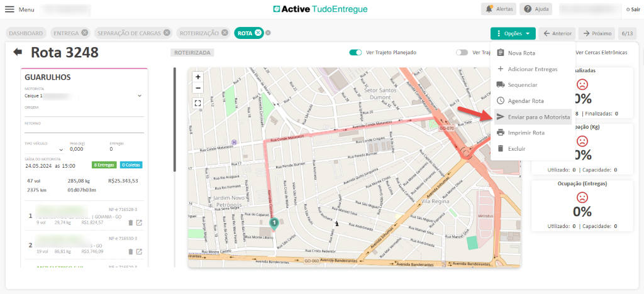Close the ROTA tab
Viewport: 644px width, 294px height.
tap(258, 33)
